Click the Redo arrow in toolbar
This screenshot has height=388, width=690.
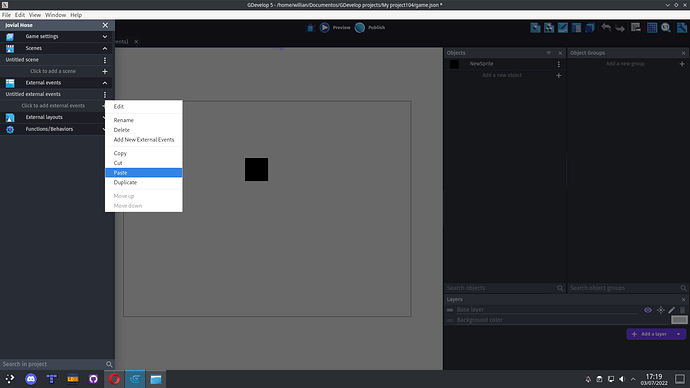click(x=620, y=28)
